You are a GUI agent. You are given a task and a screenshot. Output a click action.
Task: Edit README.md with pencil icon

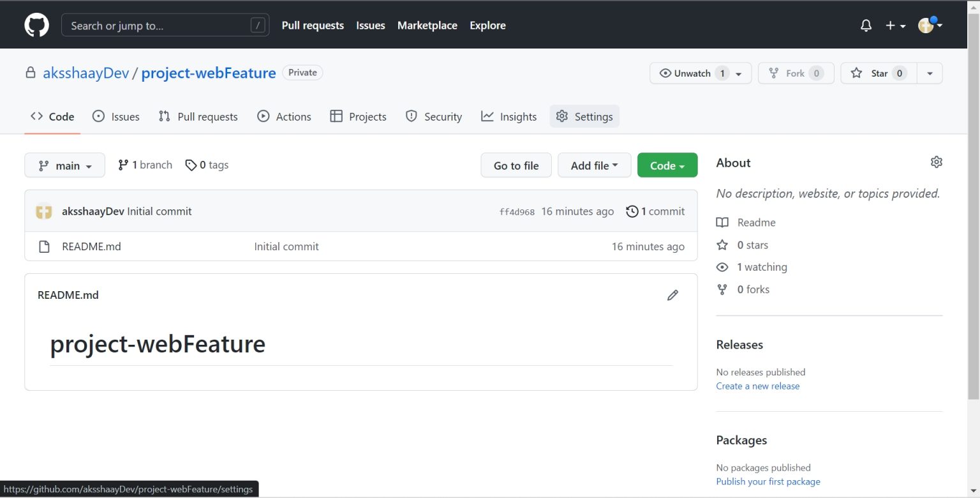point(672,295)
